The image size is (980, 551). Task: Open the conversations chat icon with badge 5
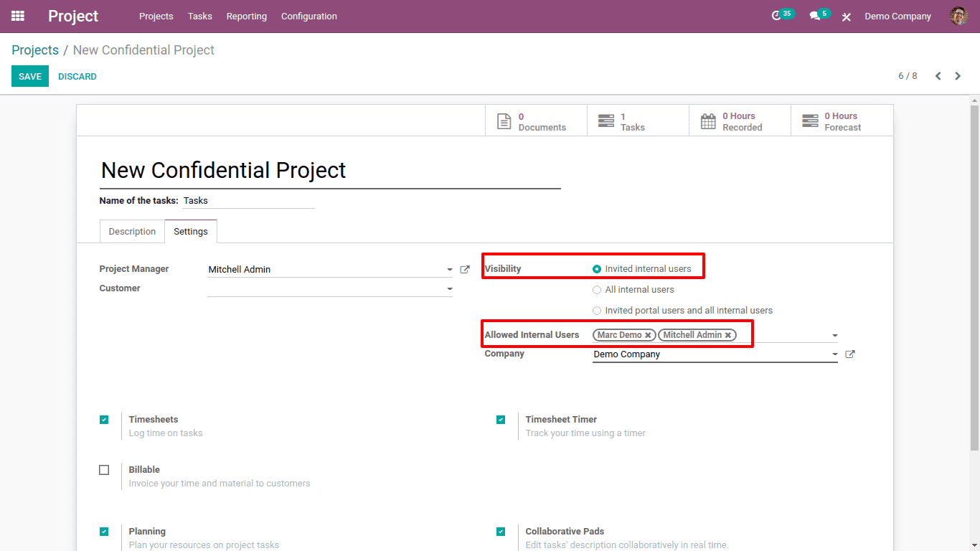(x=814, y=16)
